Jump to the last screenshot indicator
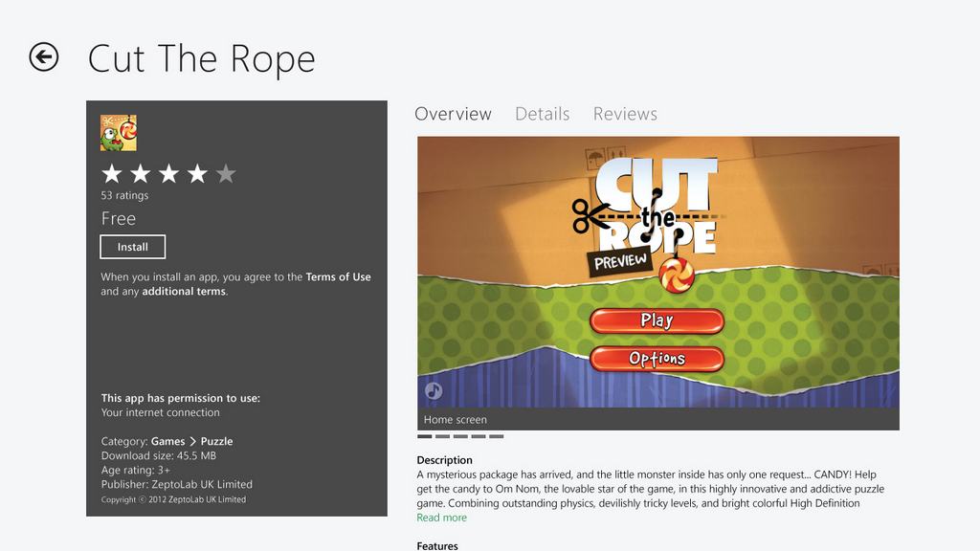Viewport: 980px width, 551px height. pyautogui.click(x=497, y=436)
